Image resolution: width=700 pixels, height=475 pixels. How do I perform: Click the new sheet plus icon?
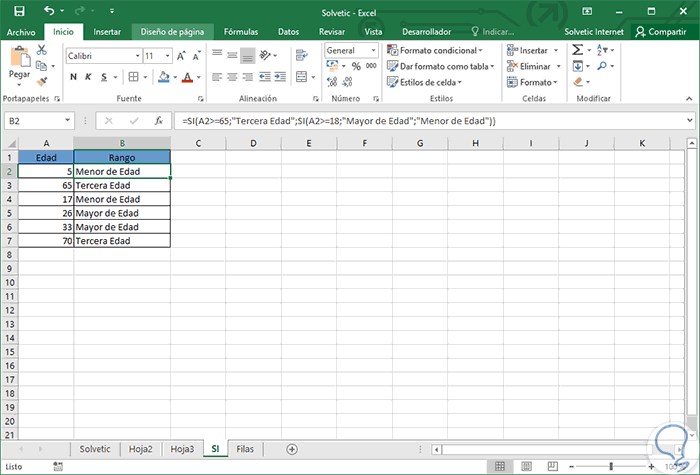click(292, 449)
